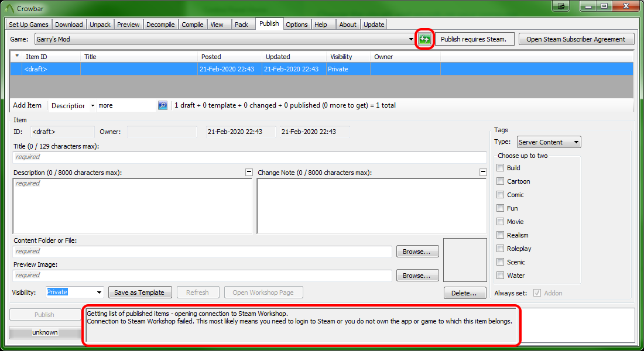
Task: Click the Add Item button
Action: pyautogui.click(x=28, y=105)
